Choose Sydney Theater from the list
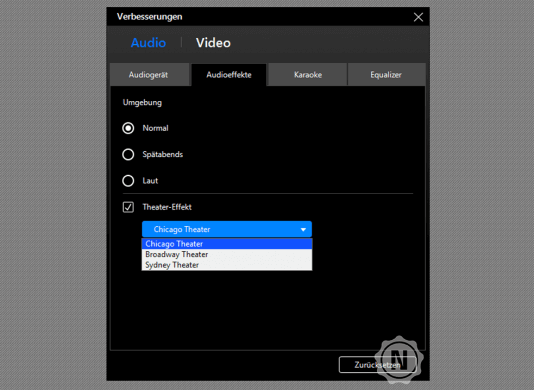Screen dimensions: 534x390 click(x=227, y=265)
